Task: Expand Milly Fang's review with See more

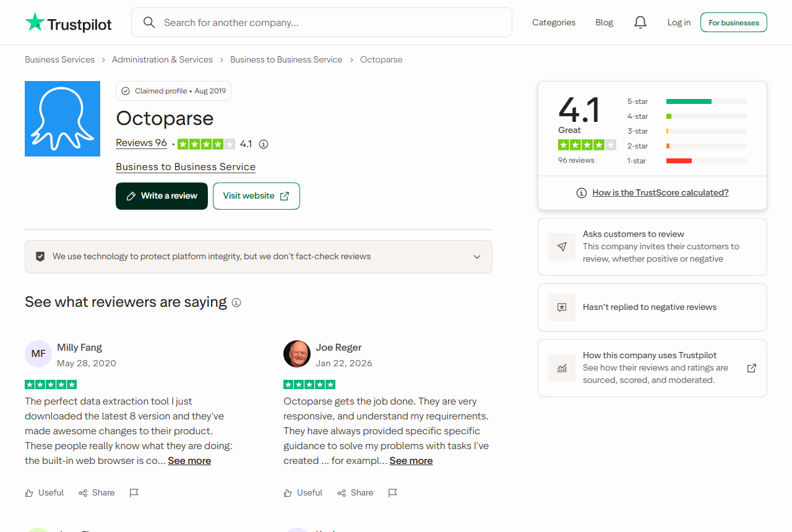Action: click(189, 461)
